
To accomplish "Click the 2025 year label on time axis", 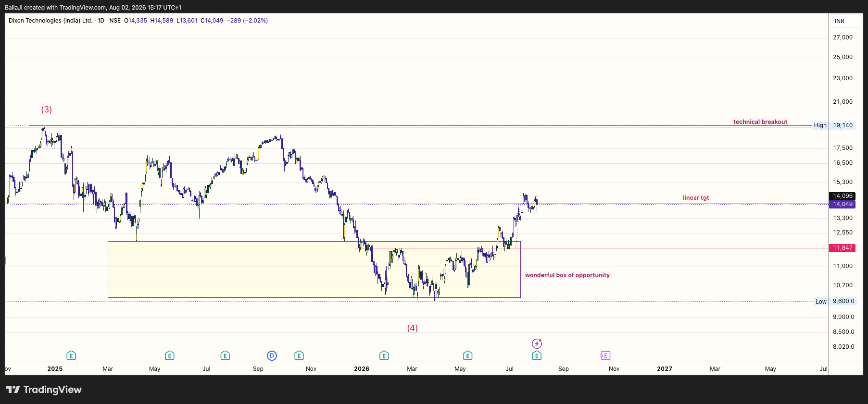I will point(55,369).
